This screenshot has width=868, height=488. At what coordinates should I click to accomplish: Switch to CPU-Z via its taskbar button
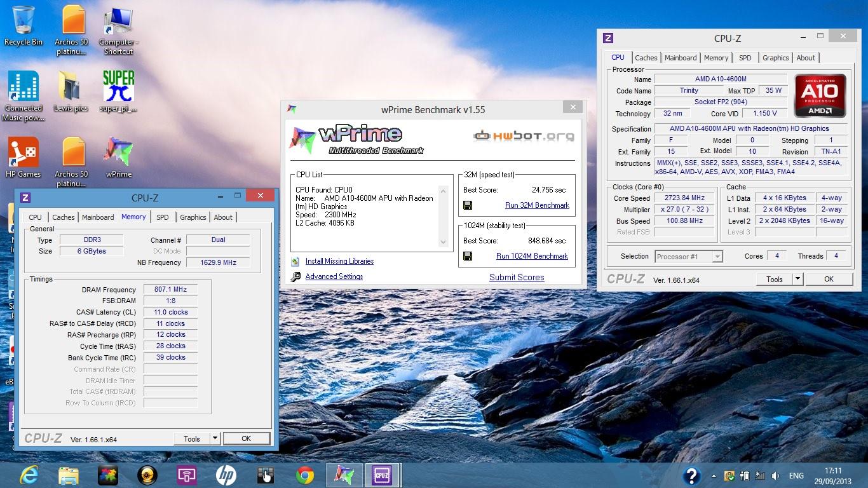(x=382, y=475)
